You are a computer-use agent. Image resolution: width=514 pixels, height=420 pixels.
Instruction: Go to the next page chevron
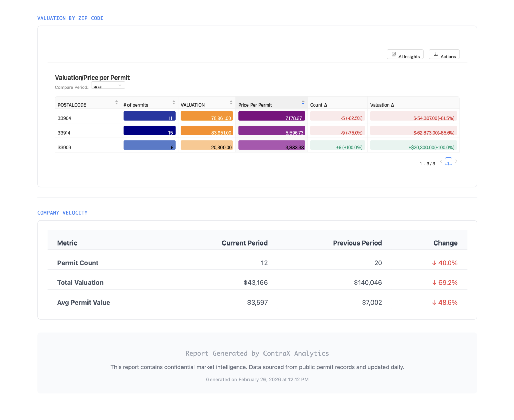456,161
